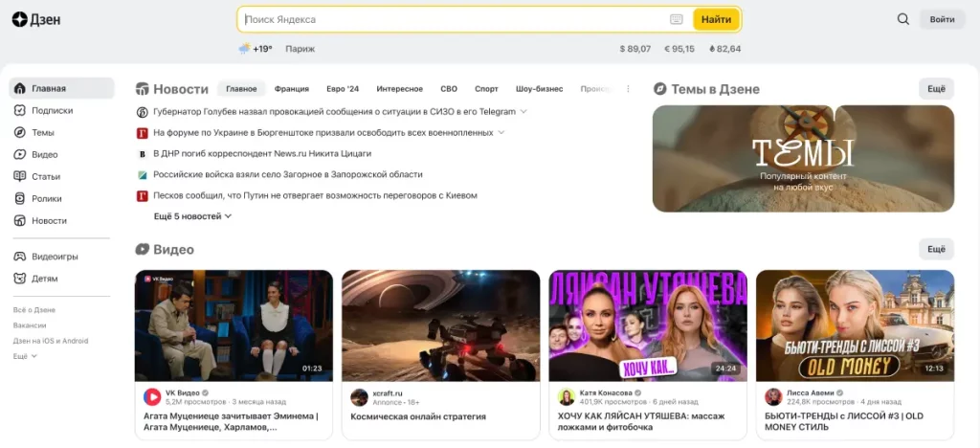980x448 pixels.
Task: Open the СВО news tab
Action: (449, 89)
